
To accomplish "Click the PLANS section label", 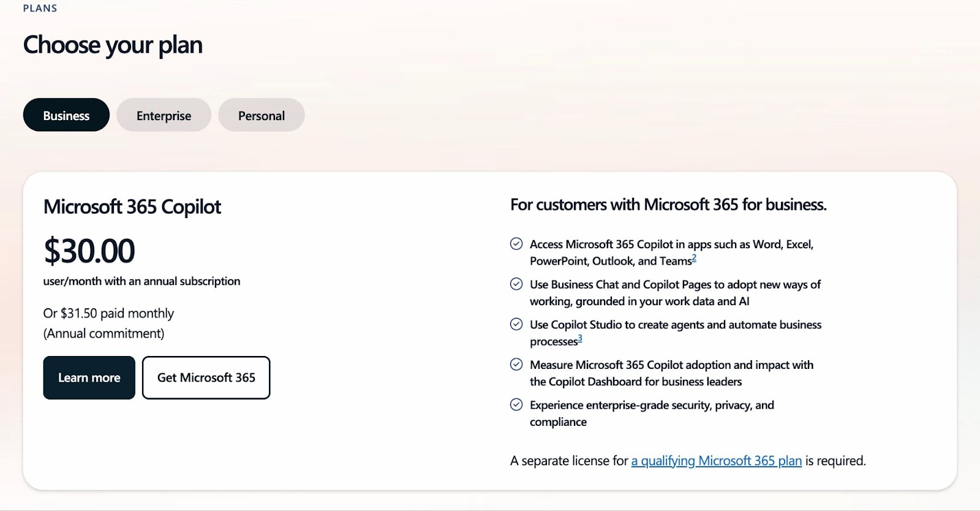I will click(40, 9).
